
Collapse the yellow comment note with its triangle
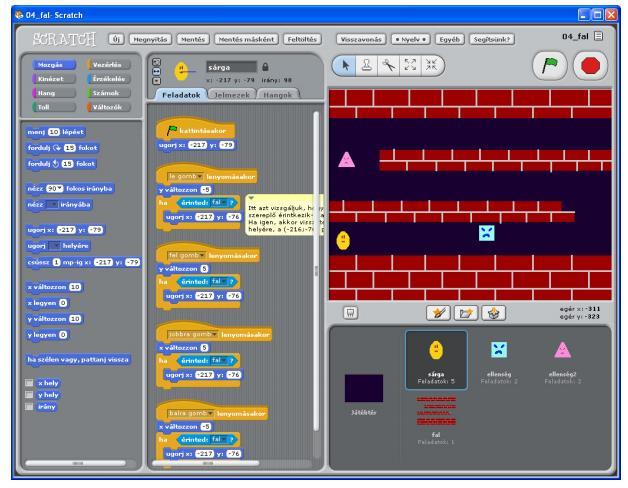point(251,198)
